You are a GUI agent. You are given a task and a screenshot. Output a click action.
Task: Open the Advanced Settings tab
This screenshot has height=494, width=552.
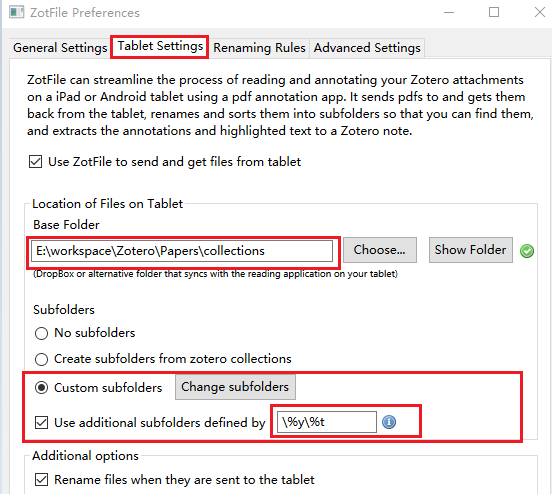367,48
